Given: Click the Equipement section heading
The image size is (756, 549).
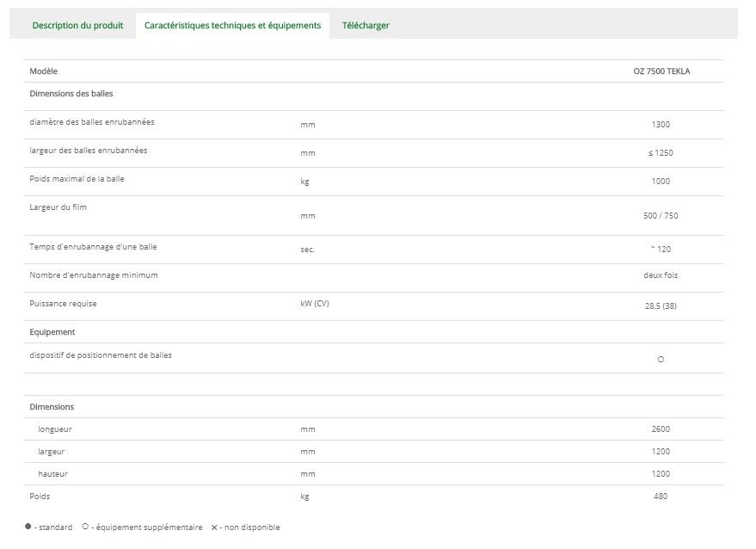Looking at the screenshot, I should (52, 331).
